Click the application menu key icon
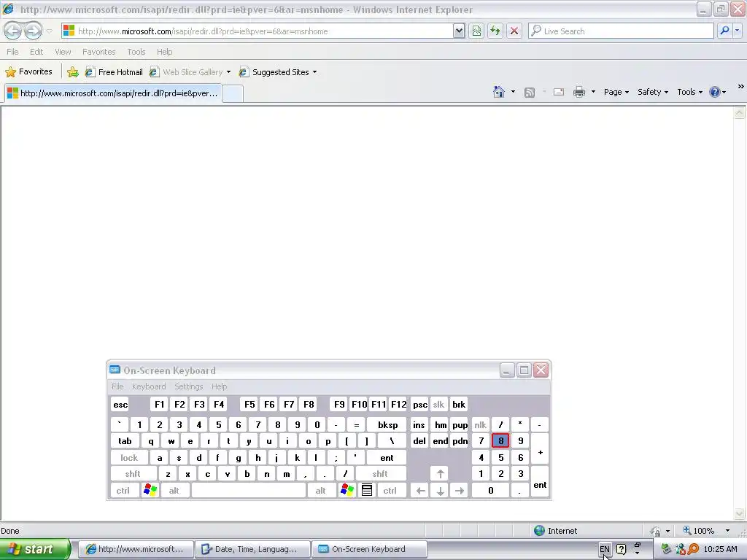Viewport: 747px width, 560px height. pyautogui.click(x=367, y=491)
